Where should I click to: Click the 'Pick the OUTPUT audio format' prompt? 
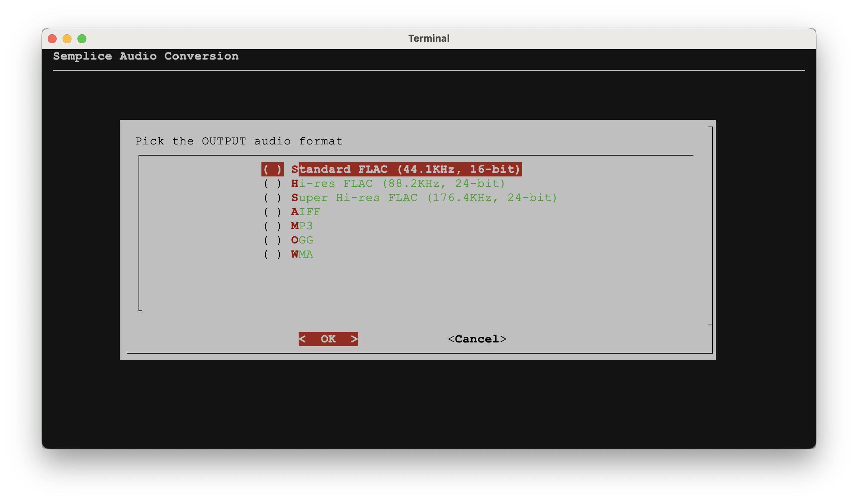(239, 141)
